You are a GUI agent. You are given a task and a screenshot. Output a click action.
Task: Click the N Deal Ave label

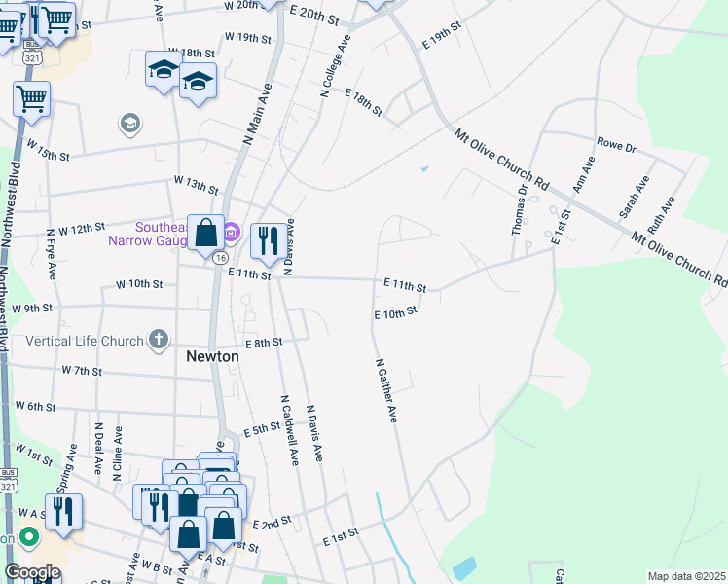(98, 449)
